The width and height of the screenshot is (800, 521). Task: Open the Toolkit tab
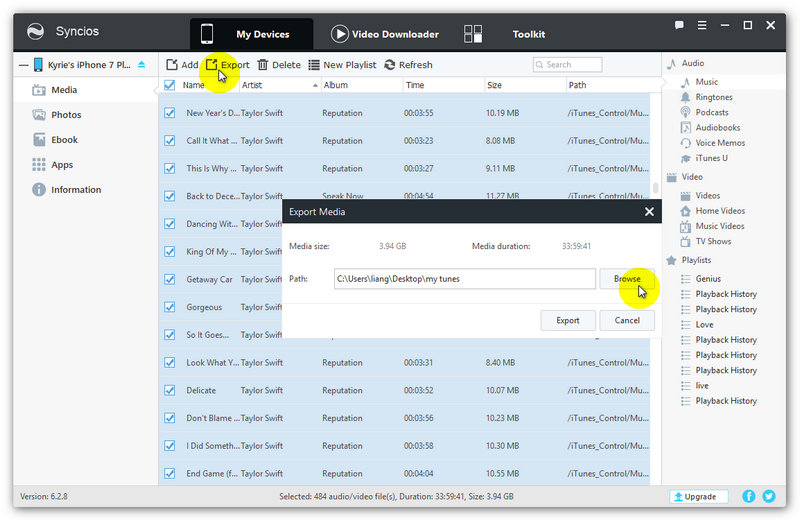(x=504, y=34)
